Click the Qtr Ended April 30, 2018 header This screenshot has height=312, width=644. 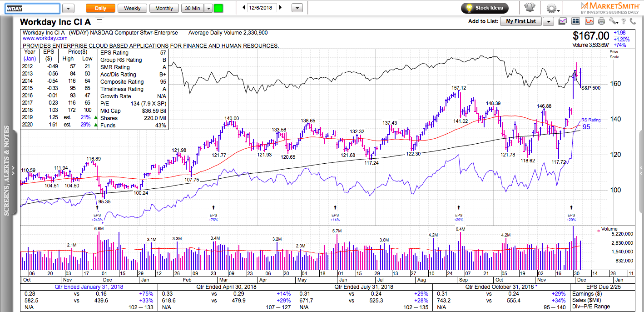click(x=227, y=287)
